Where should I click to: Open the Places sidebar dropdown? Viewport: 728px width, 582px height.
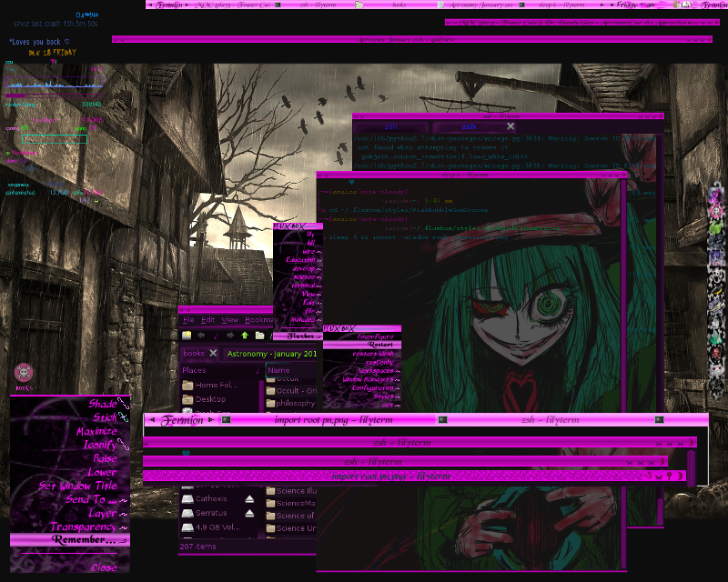point(258,370)
